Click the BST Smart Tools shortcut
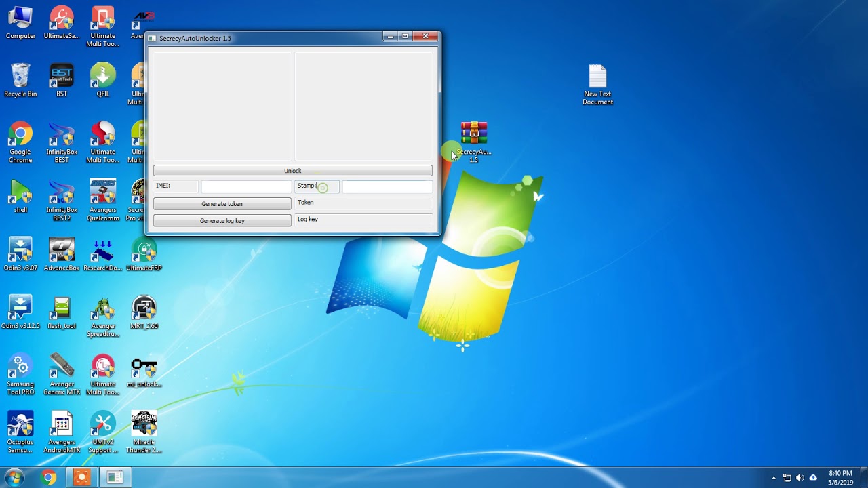The height and width of the screenshot is (488, 868). pos(62,81)
